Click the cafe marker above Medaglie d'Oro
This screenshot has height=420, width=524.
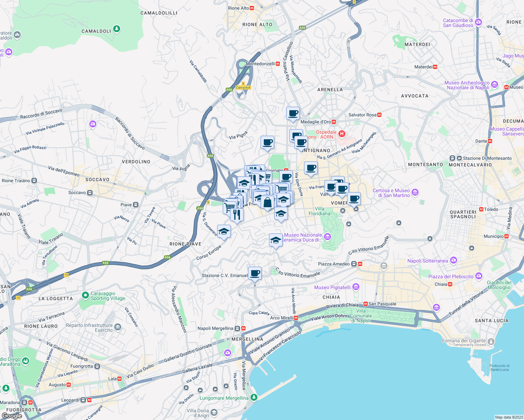(x=293, y=114)
